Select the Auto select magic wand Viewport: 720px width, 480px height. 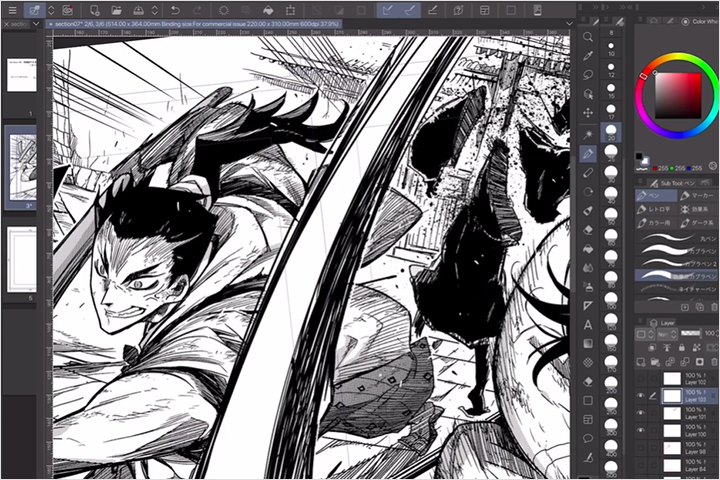588,134
